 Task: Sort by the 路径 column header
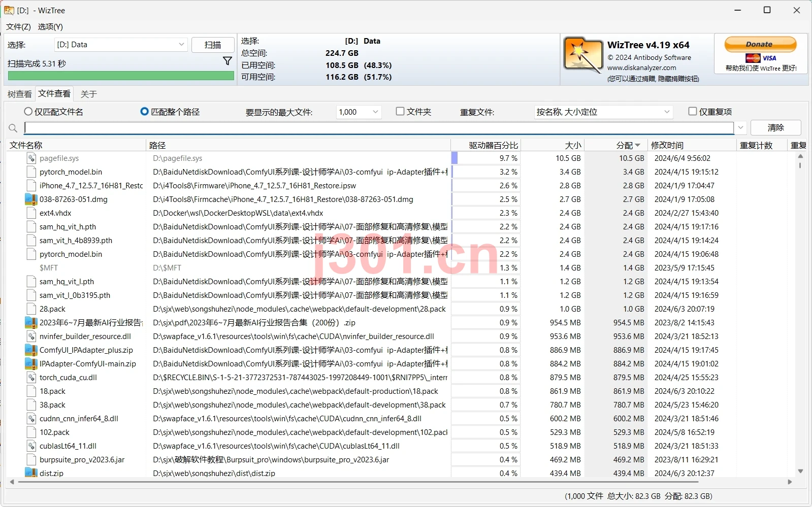[x=298, y=145]
